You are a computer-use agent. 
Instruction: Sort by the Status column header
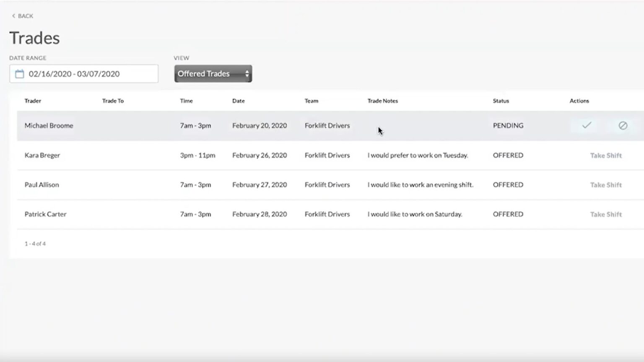501,101
